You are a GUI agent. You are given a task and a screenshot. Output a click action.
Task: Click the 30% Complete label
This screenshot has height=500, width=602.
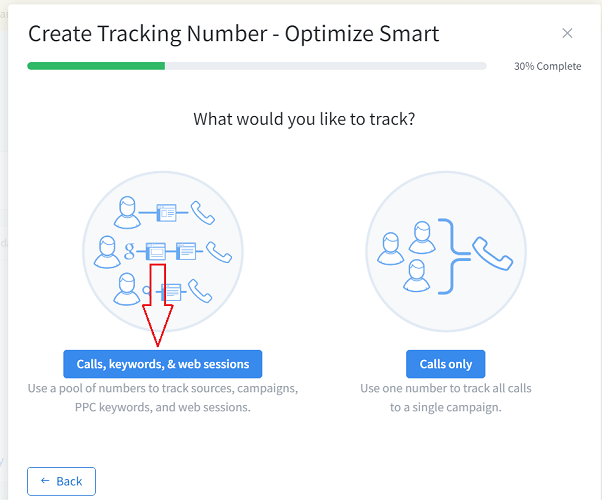[x=547, y=66]
